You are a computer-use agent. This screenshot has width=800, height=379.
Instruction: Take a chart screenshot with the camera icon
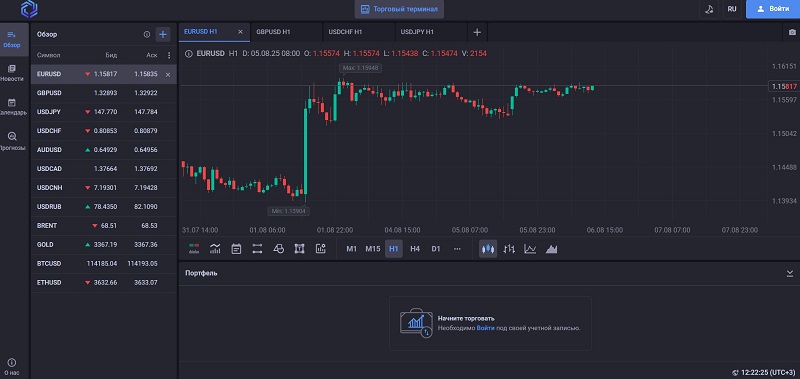click(x=791, y=32)
